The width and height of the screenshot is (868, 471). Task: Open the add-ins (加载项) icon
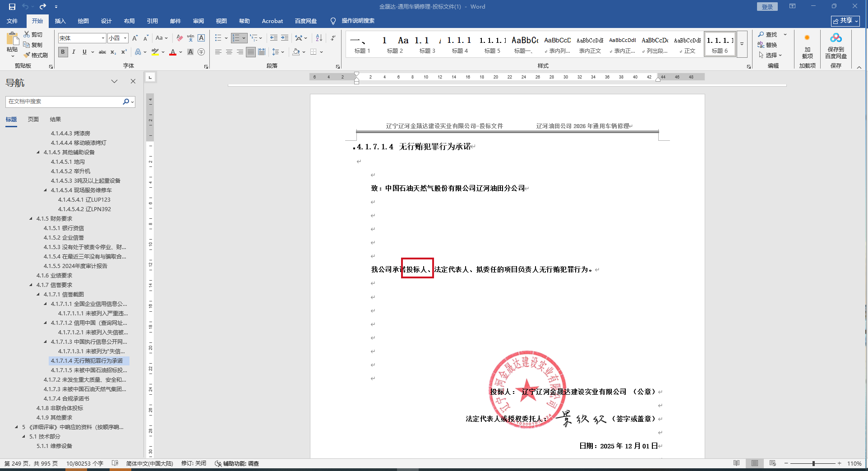[x=807, y=38]
